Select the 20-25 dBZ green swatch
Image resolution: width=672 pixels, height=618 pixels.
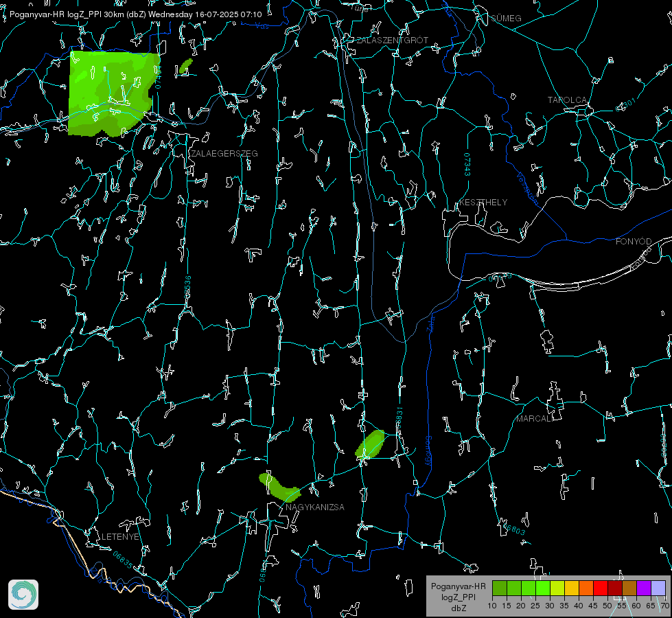tap(529, 588)
